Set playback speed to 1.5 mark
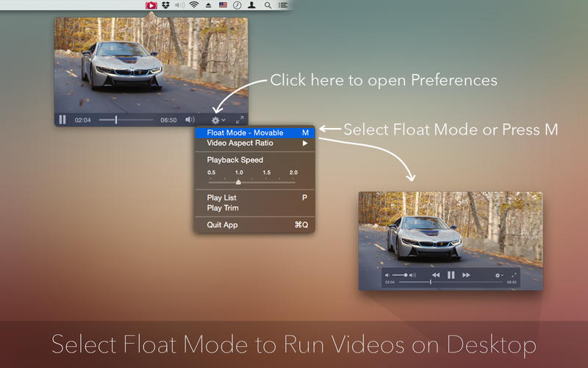 267,173
